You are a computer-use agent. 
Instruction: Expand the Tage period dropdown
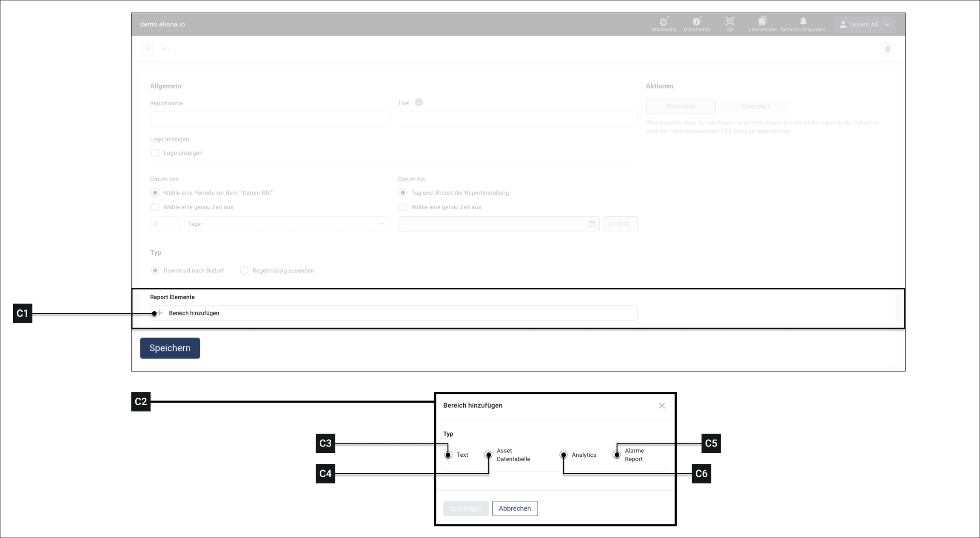[x=287, y=224]
